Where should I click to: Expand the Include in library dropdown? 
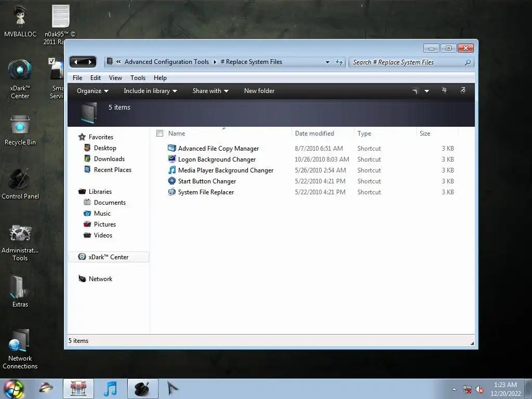[x=150, y=90]
